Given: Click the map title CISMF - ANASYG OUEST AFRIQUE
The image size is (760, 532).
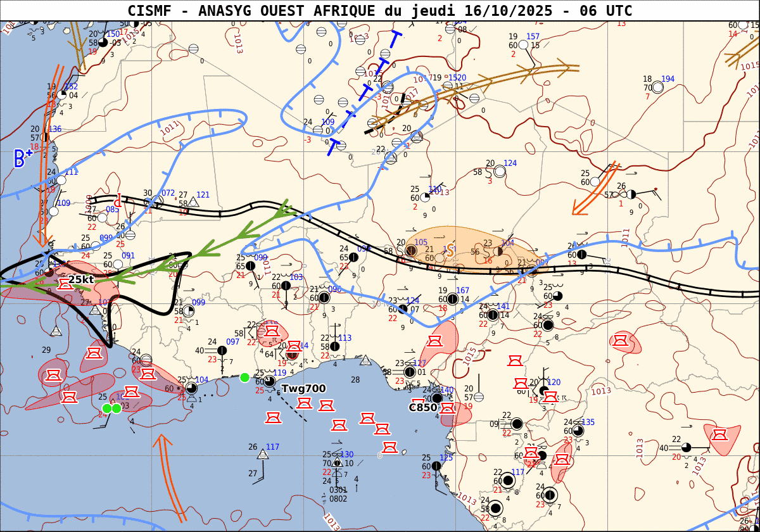Looking at the screenshot, I should (380, 11).
